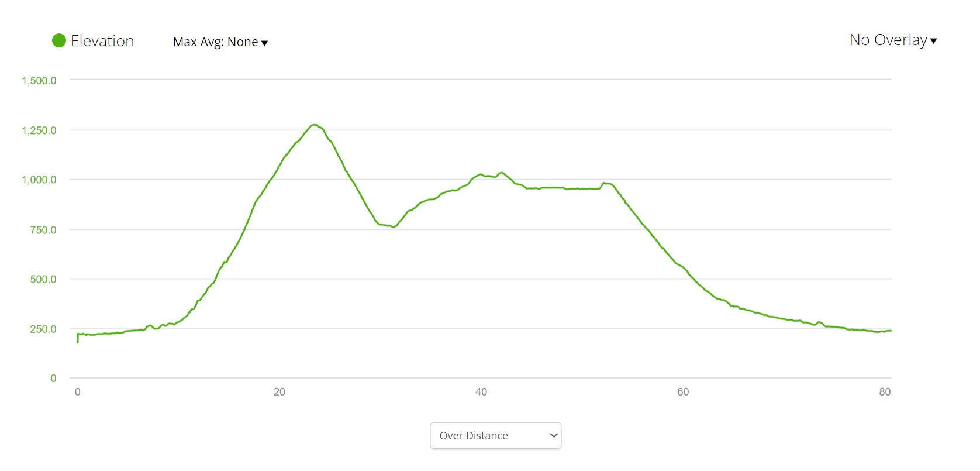Click the arrow beside Max Avg: None

pyautogui.click(x=264, y=43)
